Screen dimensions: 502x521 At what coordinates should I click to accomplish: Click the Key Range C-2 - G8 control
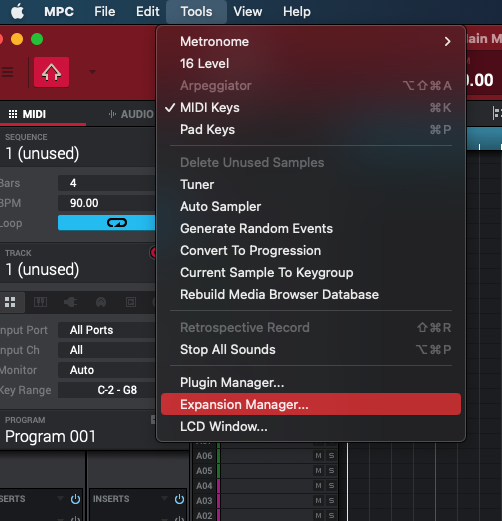point(107,390)
